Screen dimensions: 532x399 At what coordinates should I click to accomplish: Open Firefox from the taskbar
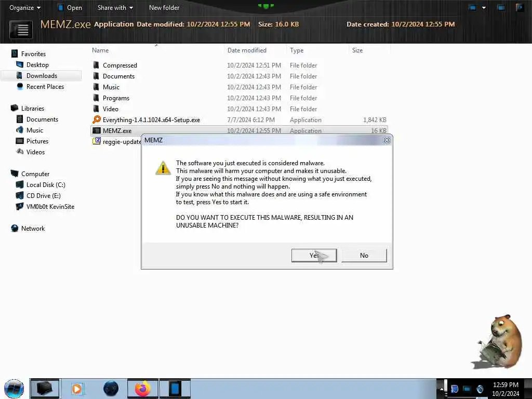[x=142, y=389]
